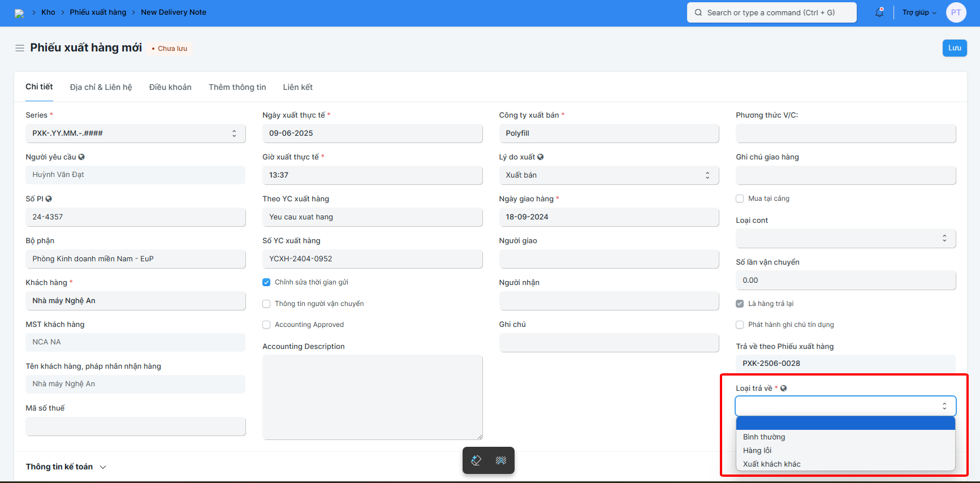Enable the Accounting Approved checkbox

click(266, 325)
